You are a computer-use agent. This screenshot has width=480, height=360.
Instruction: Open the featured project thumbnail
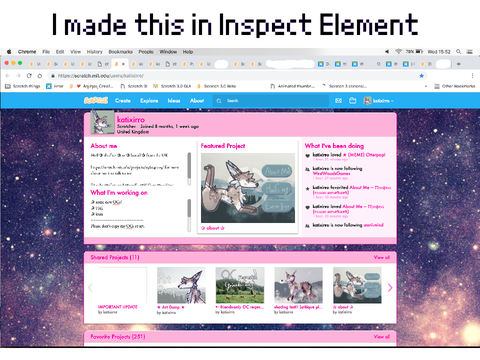pyautogui.click(x=248, y=188)
